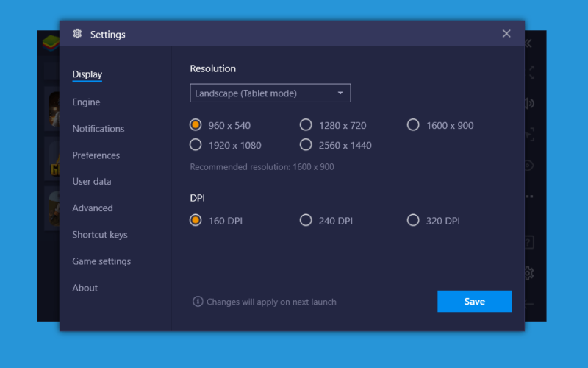Viewport: 588px width, 368px height.
Task: Select 1920 x 1080 resolution
Action: (x=196, y=144)
